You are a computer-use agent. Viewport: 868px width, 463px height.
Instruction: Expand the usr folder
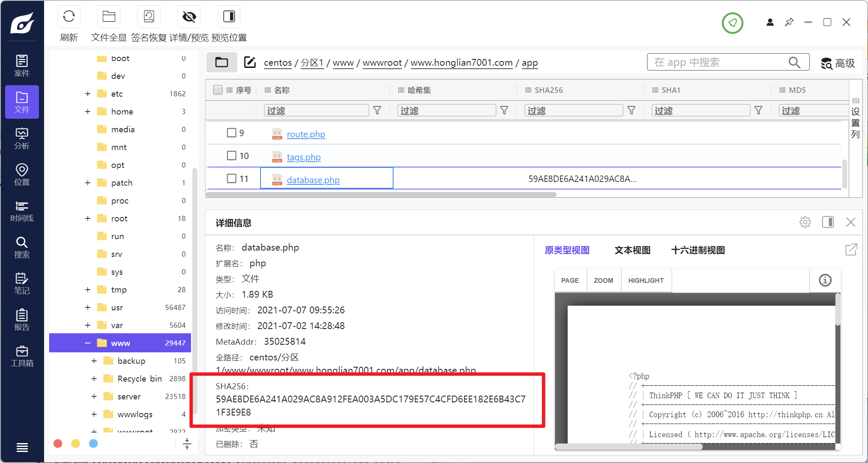click(88, 307)
